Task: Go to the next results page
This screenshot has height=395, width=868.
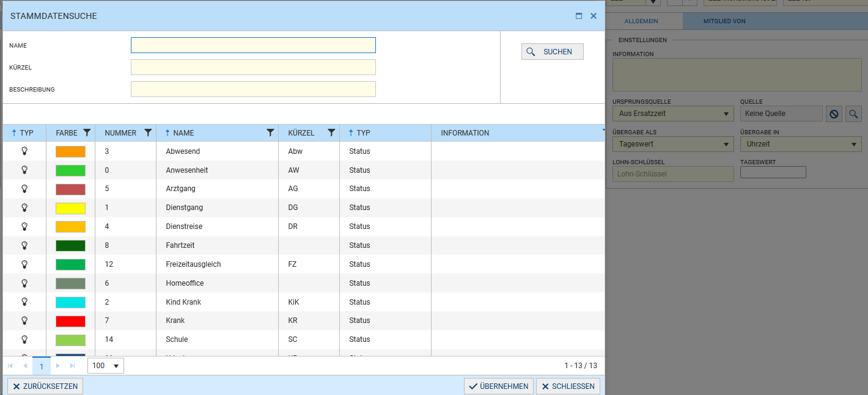Action: tap(58, 366)
